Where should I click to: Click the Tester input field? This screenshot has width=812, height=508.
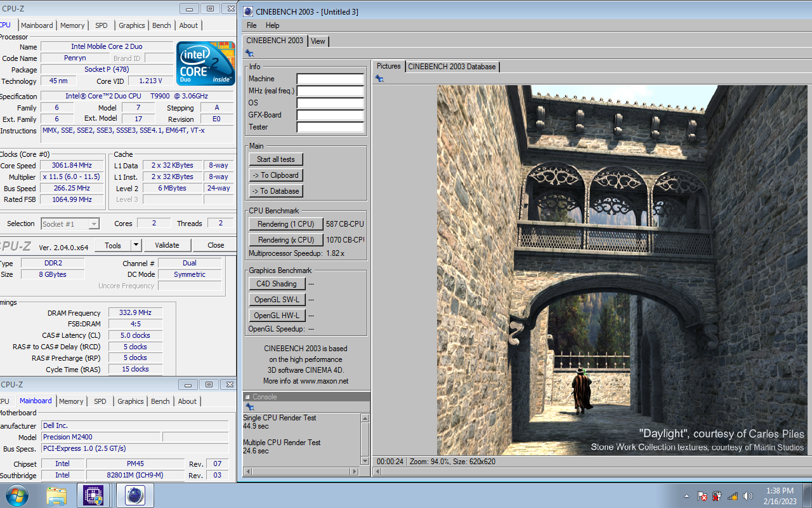331,127
